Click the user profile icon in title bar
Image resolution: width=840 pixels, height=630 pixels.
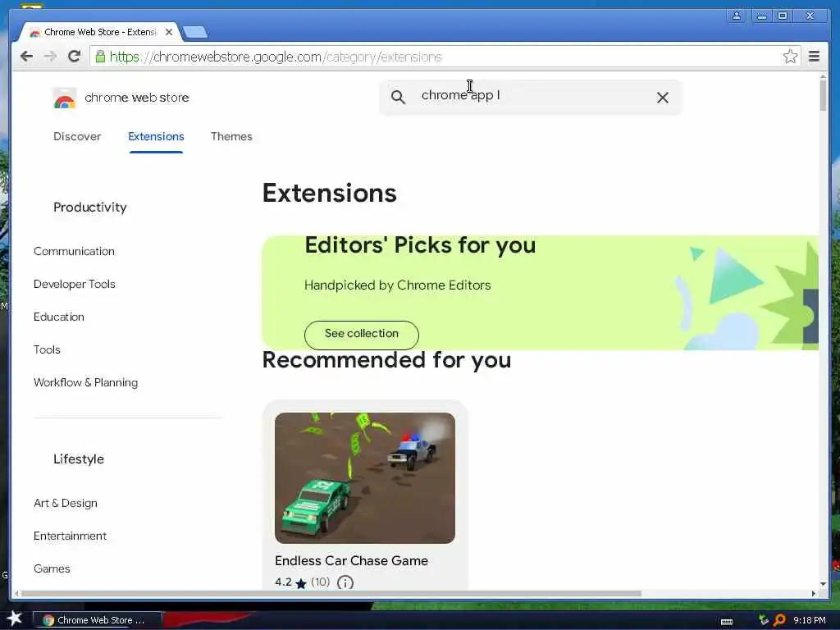737,16
